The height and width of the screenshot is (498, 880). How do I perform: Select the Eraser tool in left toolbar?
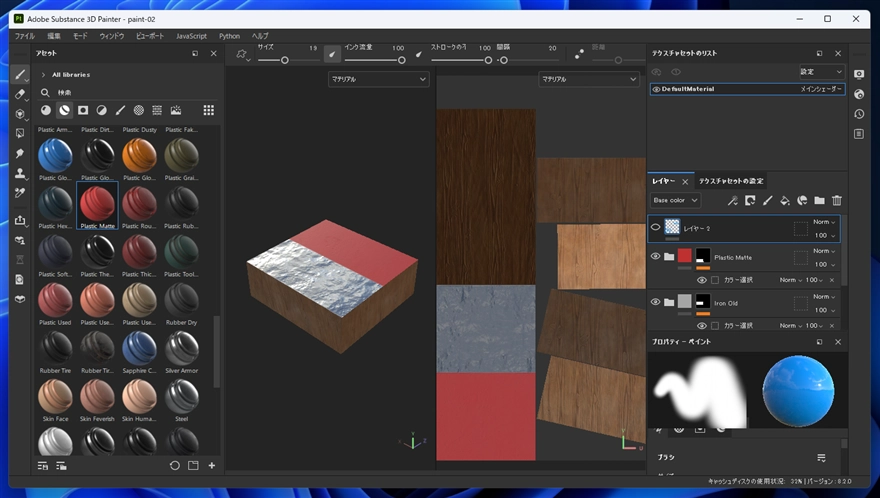pyautogui.click(x=20, y=94)
